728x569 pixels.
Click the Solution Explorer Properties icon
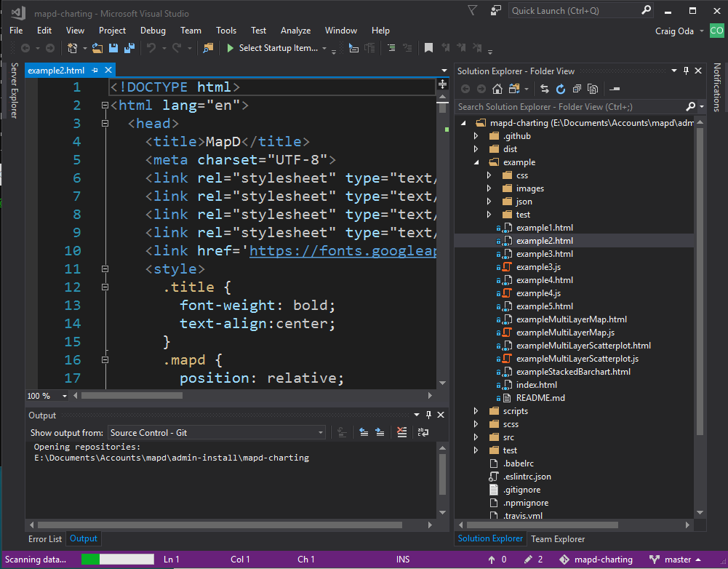pos(615,89)
